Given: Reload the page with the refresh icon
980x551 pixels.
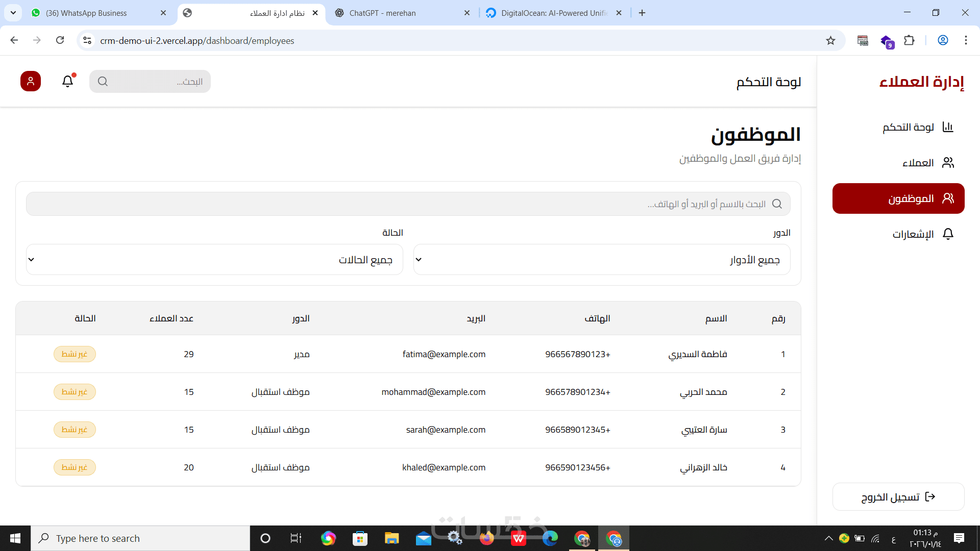Looking at the screenshot, I should (60, 41).
